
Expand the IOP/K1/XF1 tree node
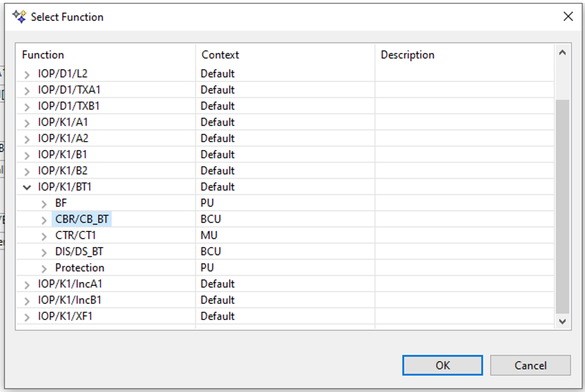click(27, 317)
